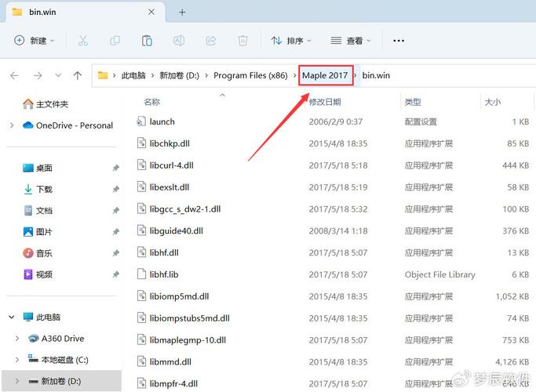Open the three-dot more options menu
536x392 pixels.
click(x=399, y=41)
